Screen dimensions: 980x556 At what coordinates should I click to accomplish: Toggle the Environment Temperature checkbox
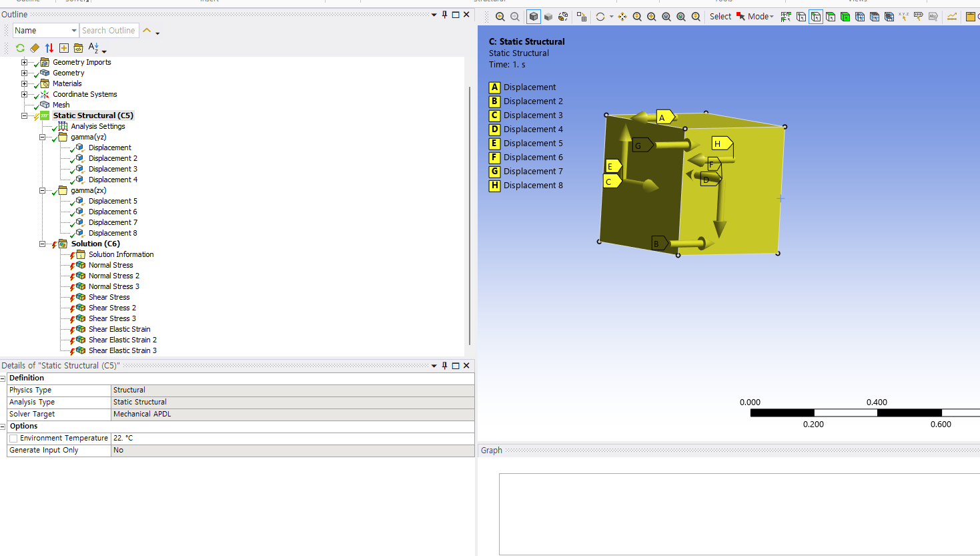[13, 439]
